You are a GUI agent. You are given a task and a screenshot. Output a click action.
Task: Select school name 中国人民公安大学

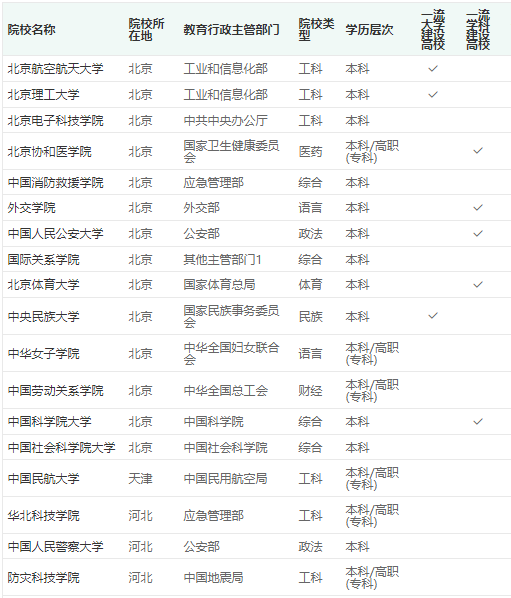point(56,233)
